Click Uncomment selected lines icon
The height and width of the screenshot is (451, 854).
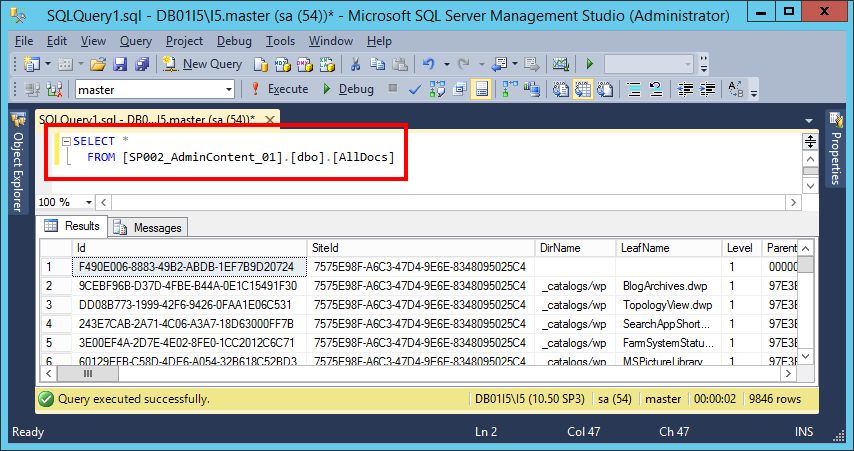click(656, 89)
